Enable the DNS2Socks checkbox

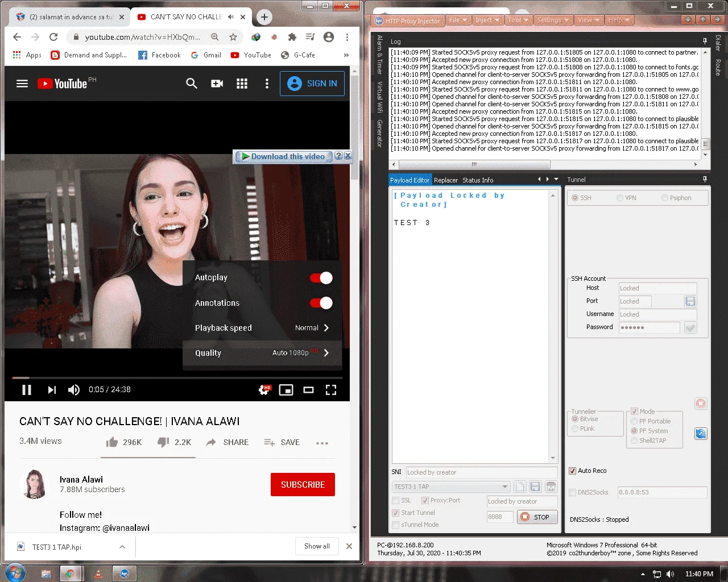pos(573,492)
